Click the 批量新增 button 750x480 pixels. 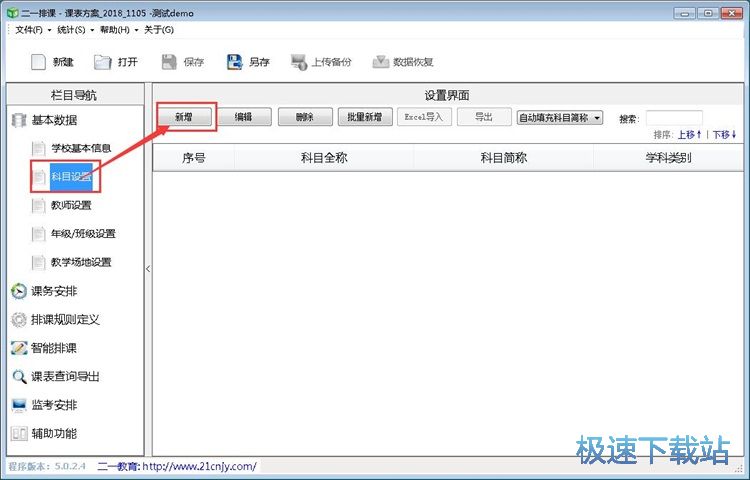(365, 117)
